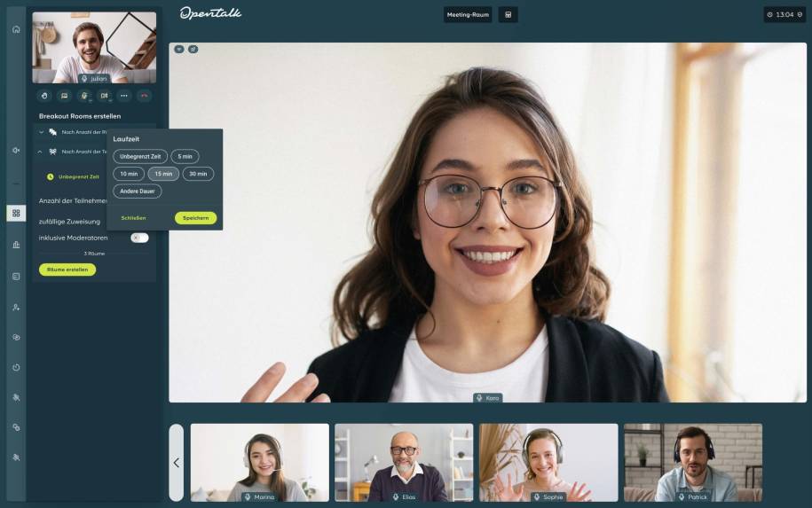Toggle the 'inklusive Moderatoren' switch
The height and width of the screenshot is (508, 812).
pyautogui.click(x=140, y=238)
